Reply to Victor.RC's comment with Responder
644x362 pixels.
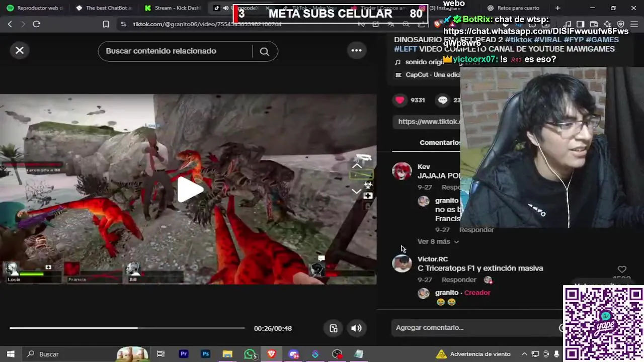click(x=459, y=280)
